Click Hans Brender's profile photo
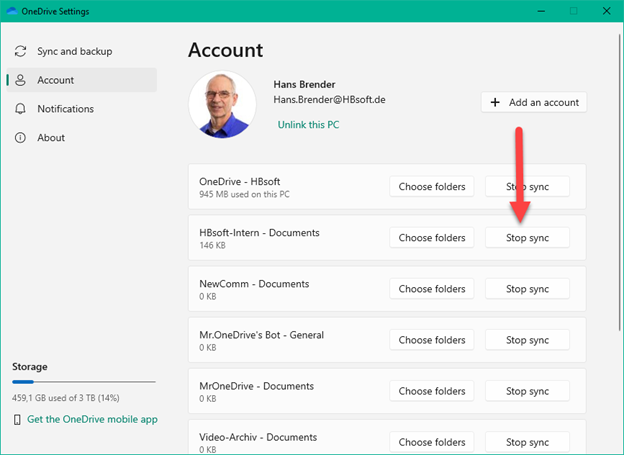 224,104
